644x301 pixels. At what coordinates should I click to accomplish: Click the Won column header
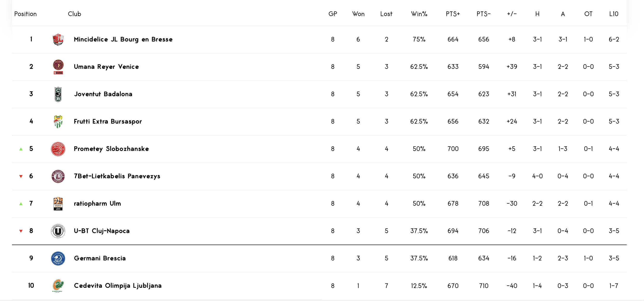(358, 14)
